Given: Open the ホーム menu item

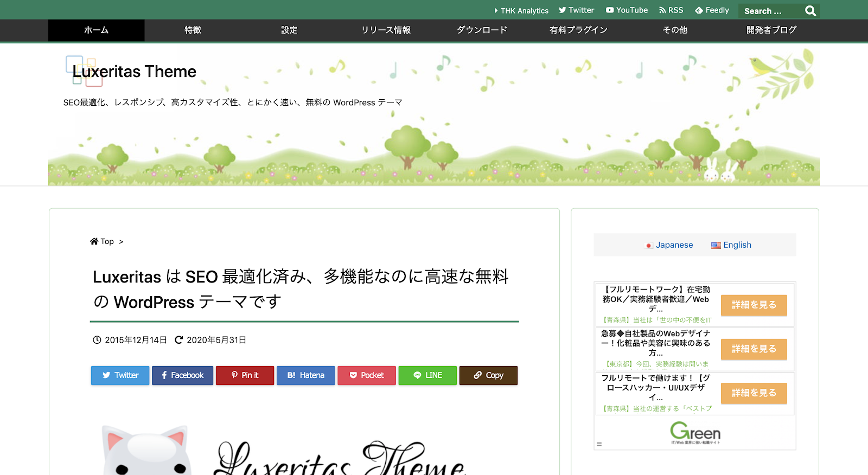Looking at the screenshot, I should click(x=96, y=30).
